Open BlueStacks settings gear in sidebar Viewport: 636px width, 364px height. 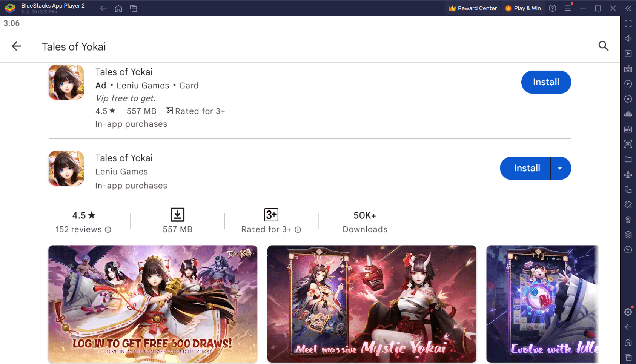[x=628, y=312]
